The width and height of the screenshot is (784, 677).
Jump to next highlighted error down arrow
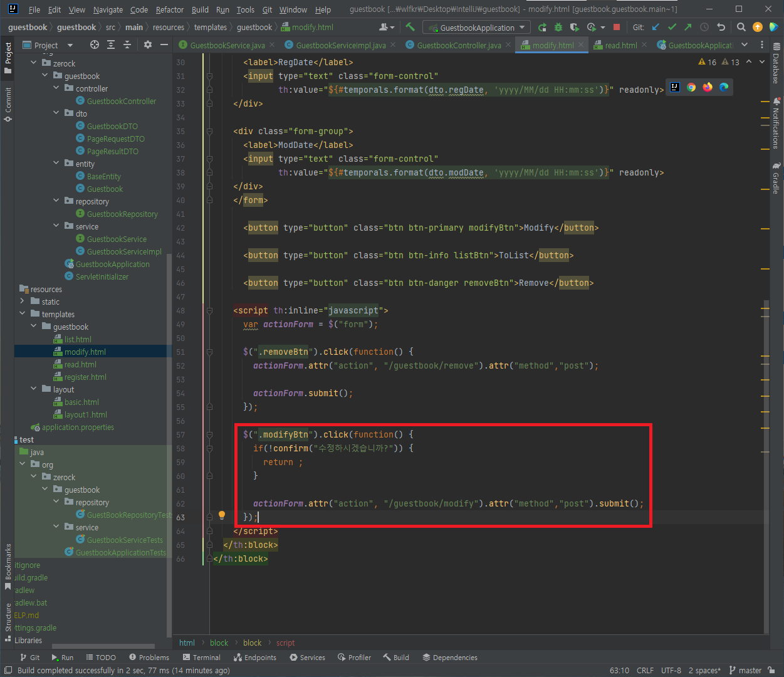762,61
